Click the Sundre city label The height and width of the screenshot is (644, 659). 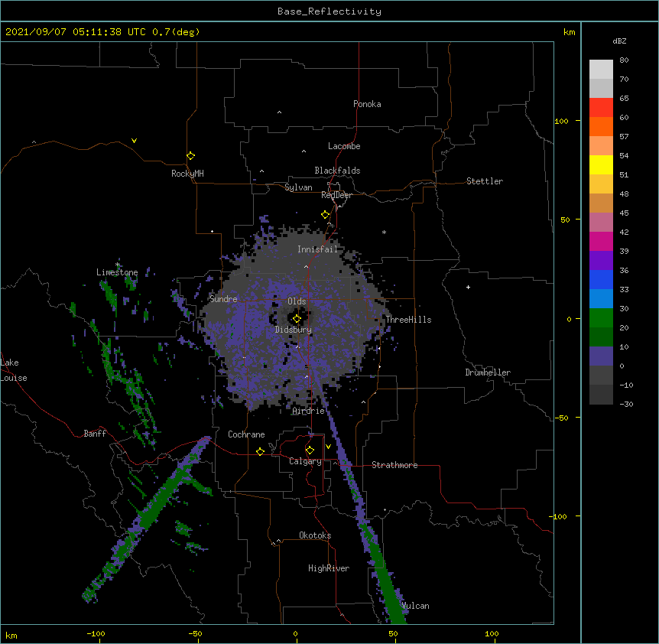(x=223, y=299)
